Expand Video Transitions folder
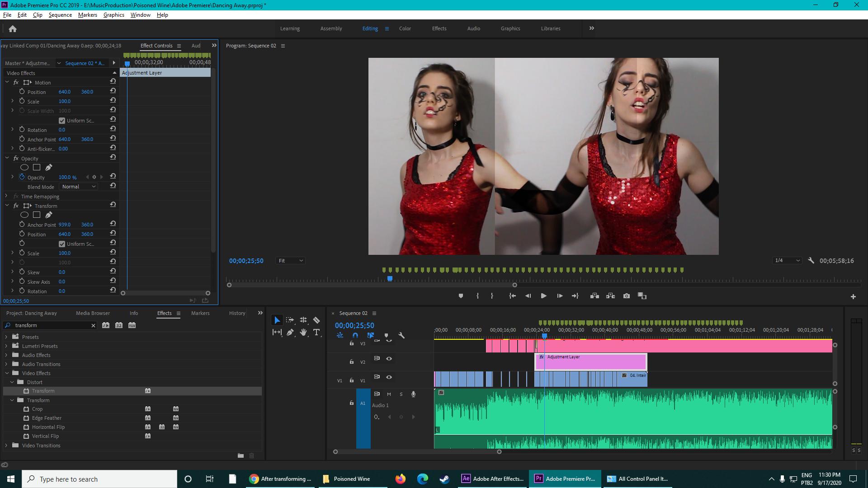This screenshot has width=868, height=488. point(6,446)
